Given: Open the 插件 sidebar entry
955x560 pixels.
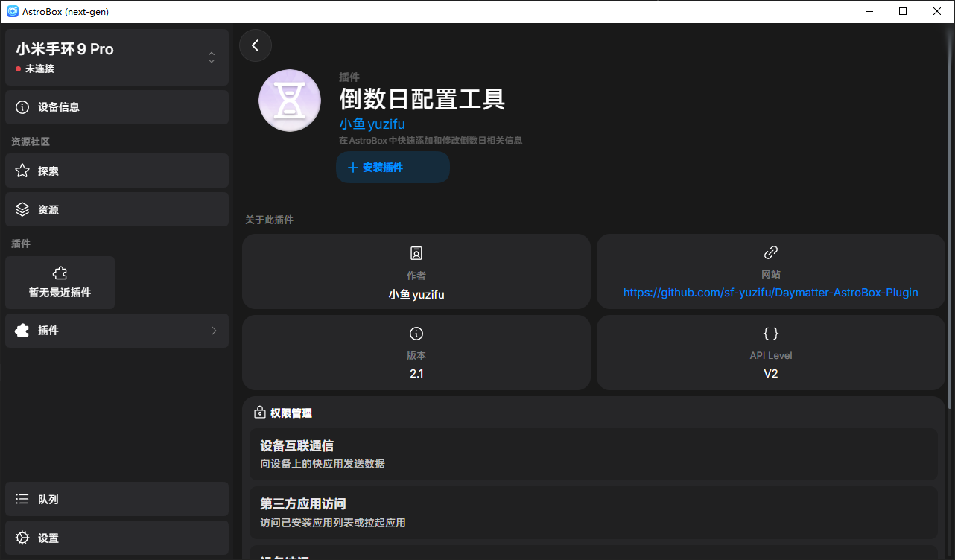Looking at the screenshot, I should (x=117, y=331).
